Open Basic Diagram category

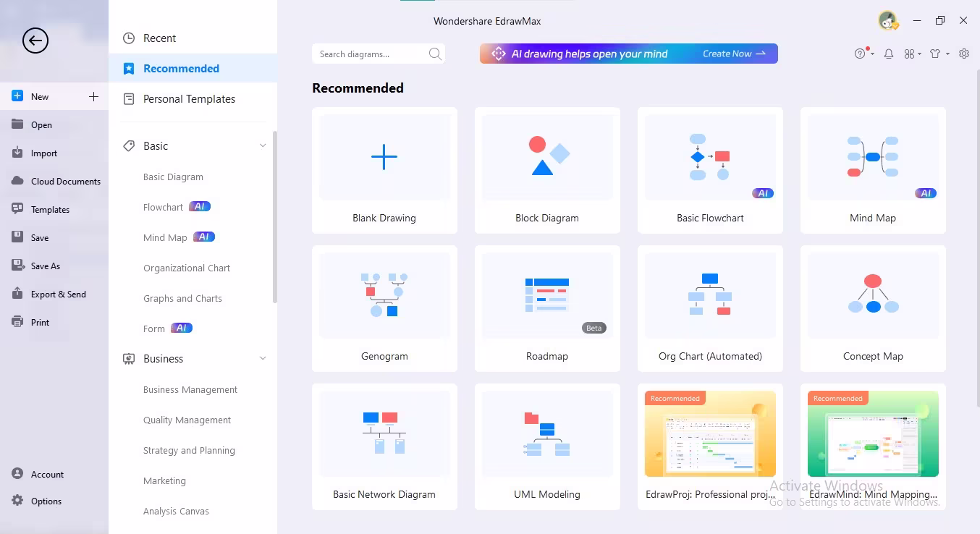[173, 177]
